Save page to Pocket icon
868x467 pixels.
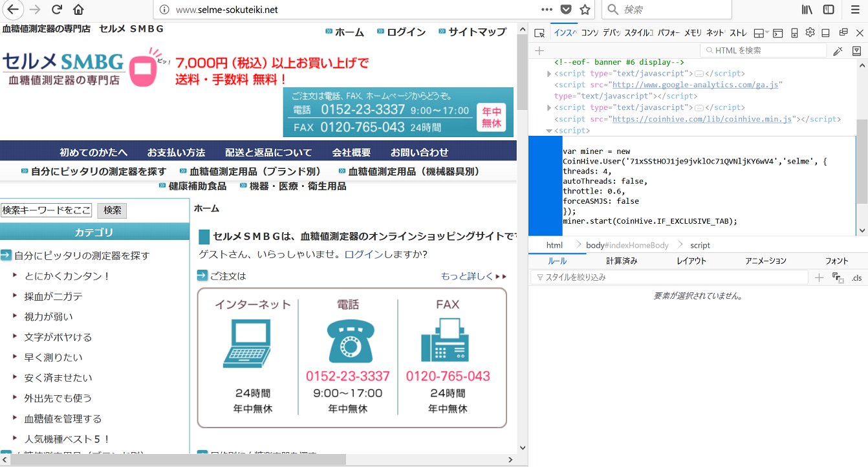point(565,10)
